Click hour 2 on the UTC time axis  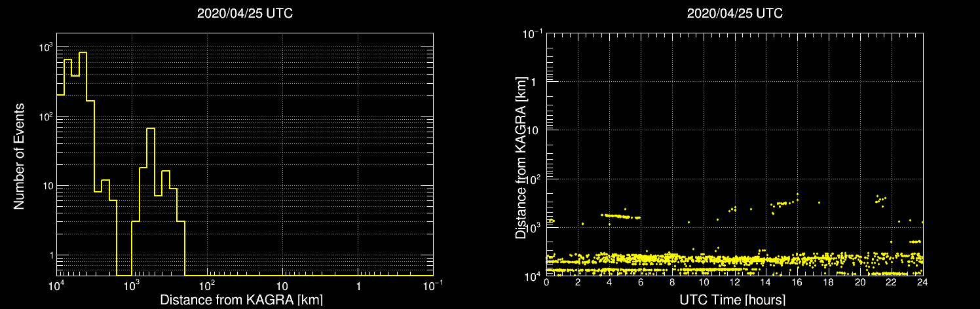point(578,283)
